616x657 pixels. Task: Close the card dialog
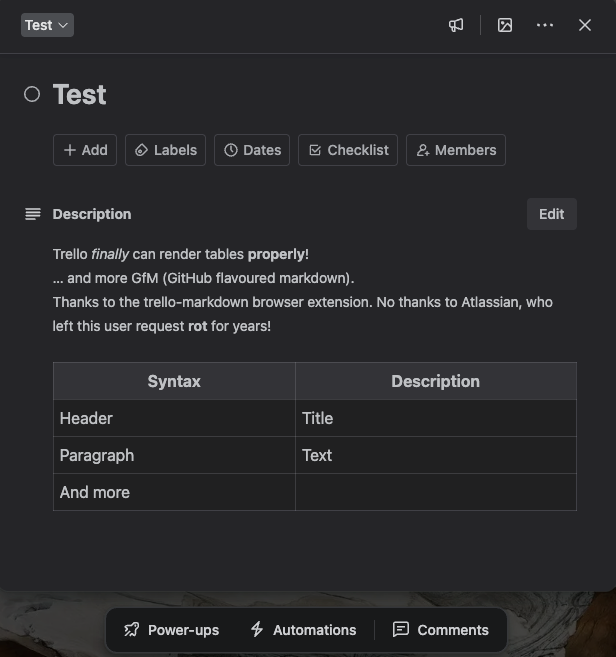[x=585, y=25]
